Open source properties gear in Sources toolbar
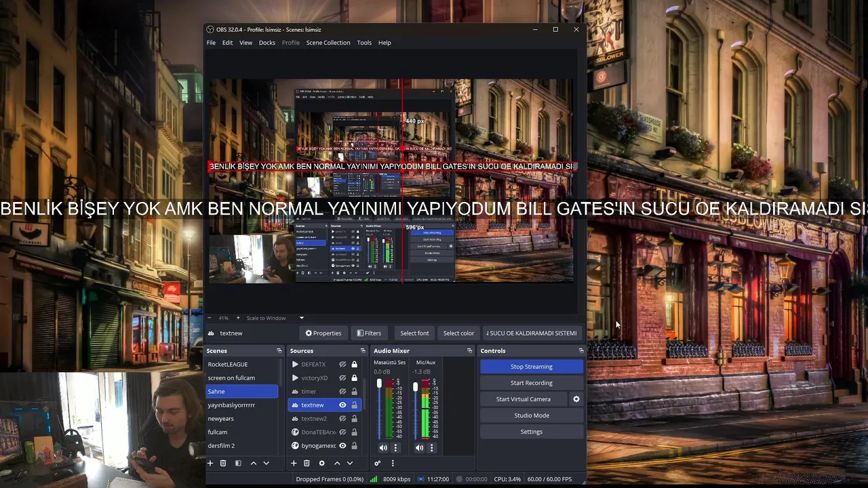The width and height of the screenshot is (868, 488). pyautogui.click(x=321, y=463)
